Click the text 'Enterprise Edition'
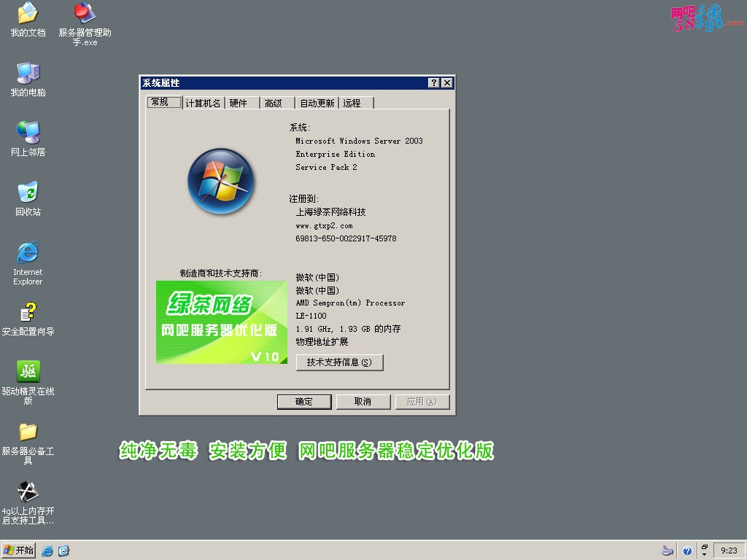Image resolution: width=747 pixels, height=560 pixels. (x=336, y=155)
